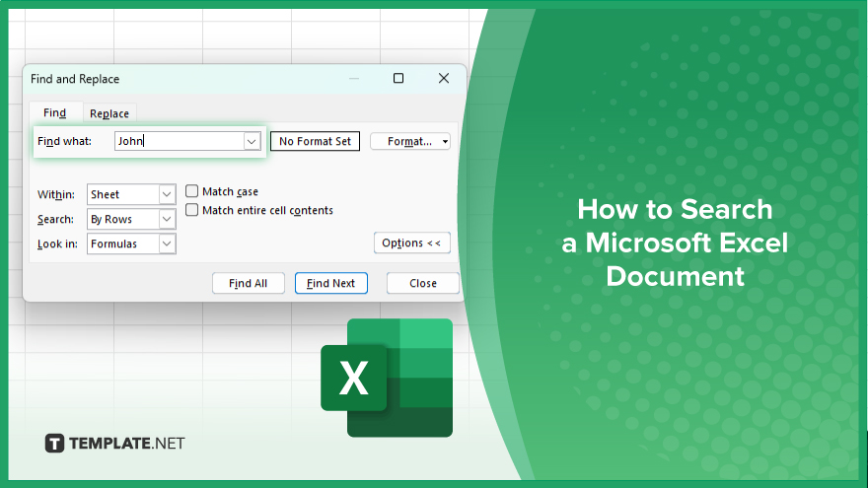Open the Format button dropdown arrow
The height and width of the screenshot is (488, 868).
(445, 142)
